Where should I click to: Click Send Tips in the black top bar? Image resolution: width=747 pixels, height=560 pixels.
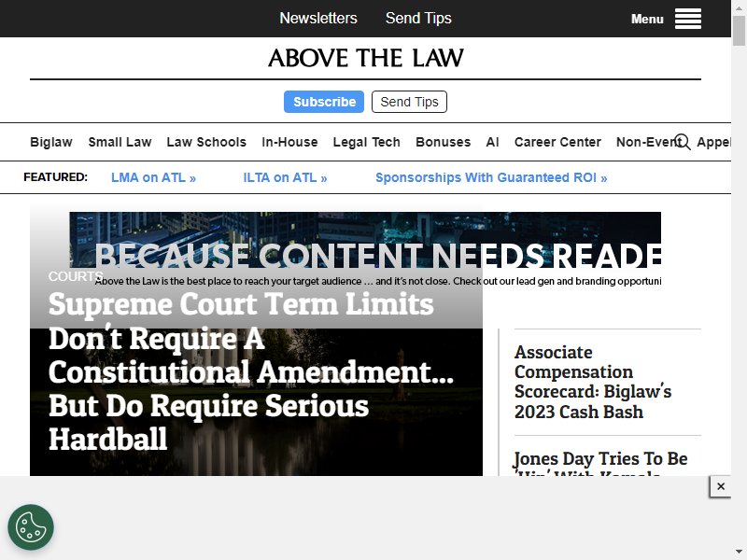tap(418, 18)
